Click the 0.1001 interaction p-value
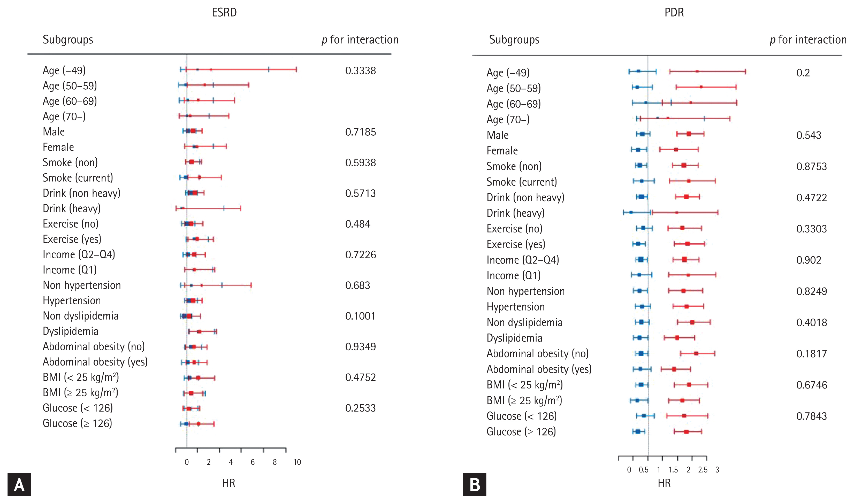Viewport: 854px width, 504px height. [360, 316]
